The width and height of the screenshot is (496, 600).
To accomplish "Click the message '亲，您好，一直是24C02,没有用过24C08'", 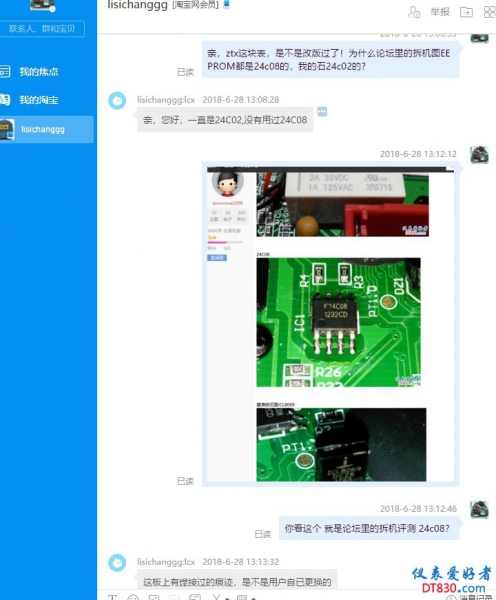I will point(225,120).
